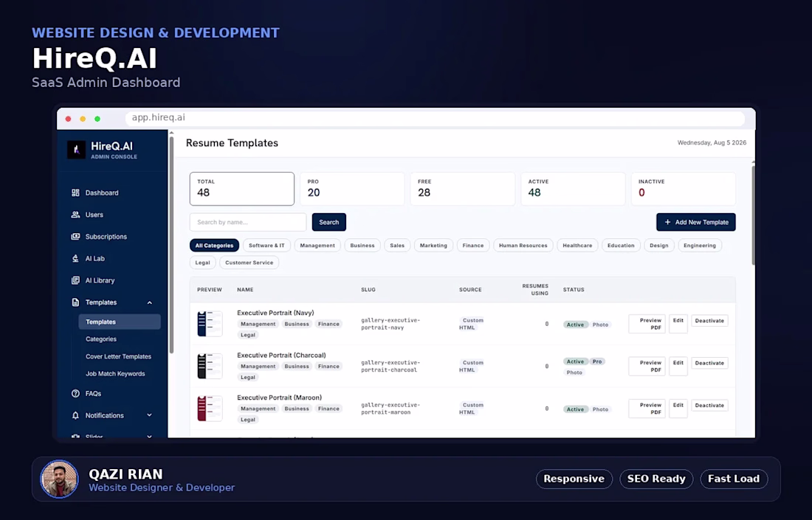The height and width of the screenshot is (520, 812).
Task: Filter by the Marketing category chip
Action: click(x=433, y=246)
